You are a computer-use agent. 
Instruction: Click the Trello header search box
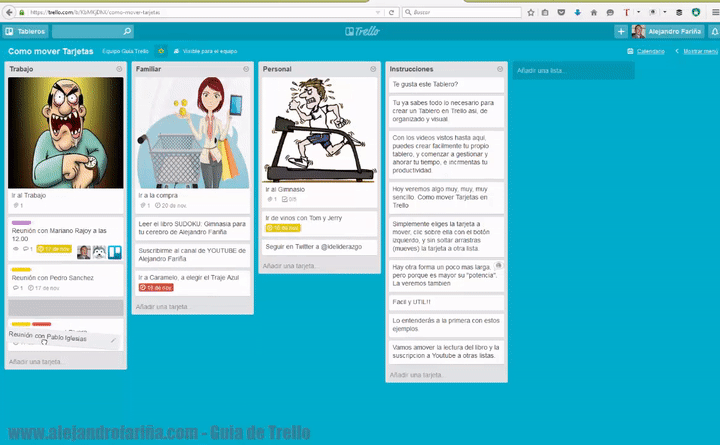(x=93, y=31)
